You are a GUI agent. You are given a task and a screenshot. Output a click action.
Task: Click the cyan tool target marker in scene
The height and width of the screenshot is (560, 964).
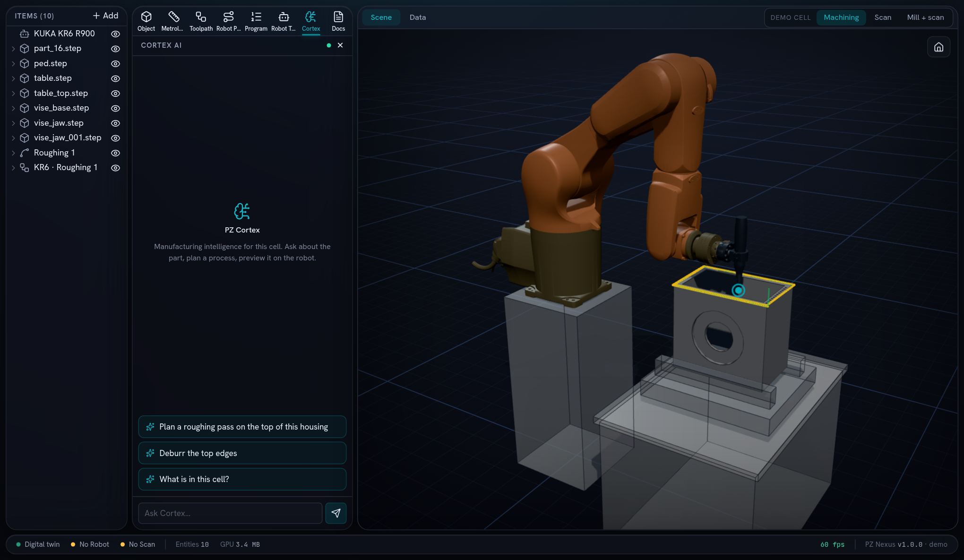click(x=738, y=290)
